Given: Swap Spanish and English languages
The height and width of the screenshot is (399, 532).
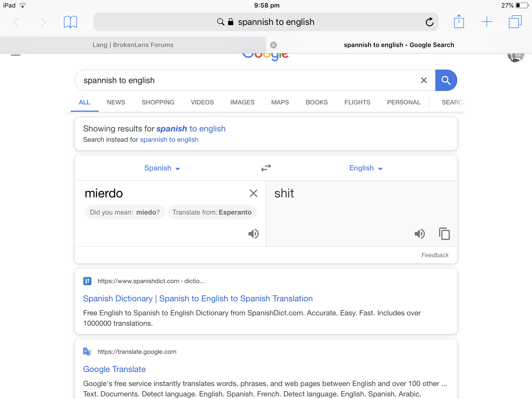Looking at the screenshot, I should 266,168.
